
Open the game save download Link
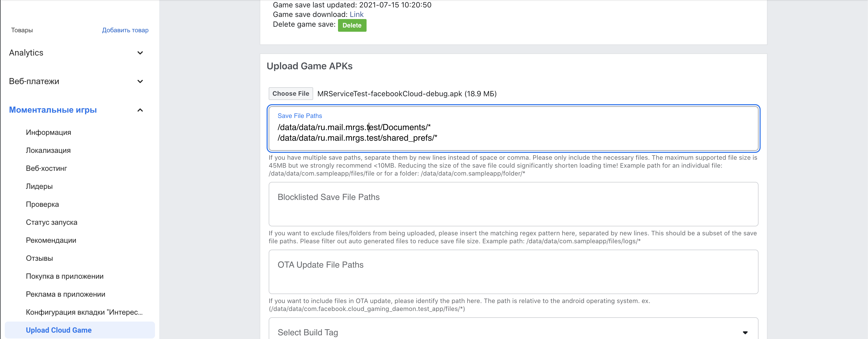tap(357, 14)
